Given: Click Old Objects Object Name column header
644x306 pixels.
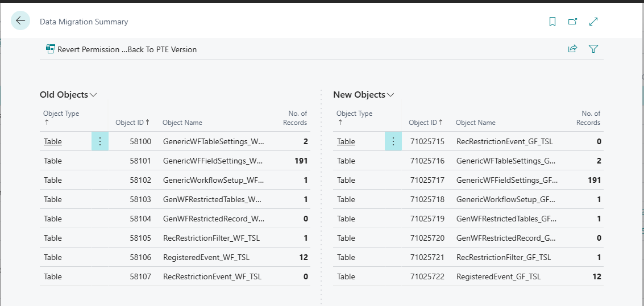Looking at the screenshot, I should [182, 122].
